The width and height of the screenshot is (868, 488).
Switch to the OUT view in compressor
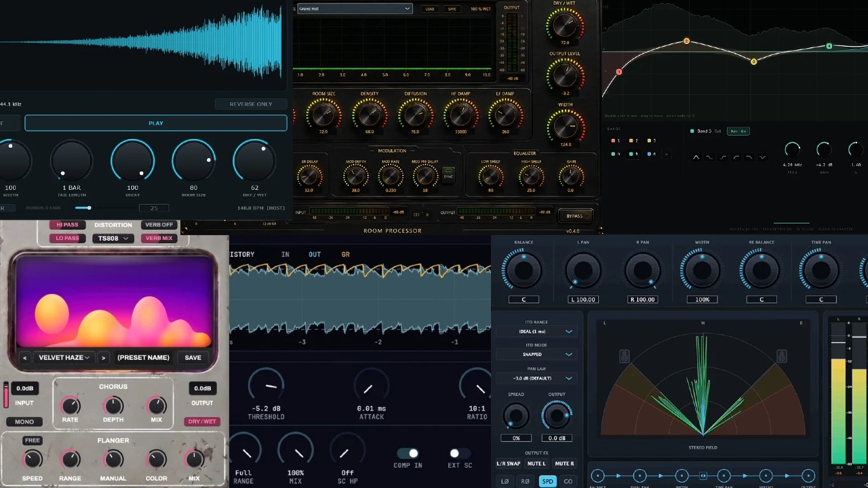click(315, 255)
